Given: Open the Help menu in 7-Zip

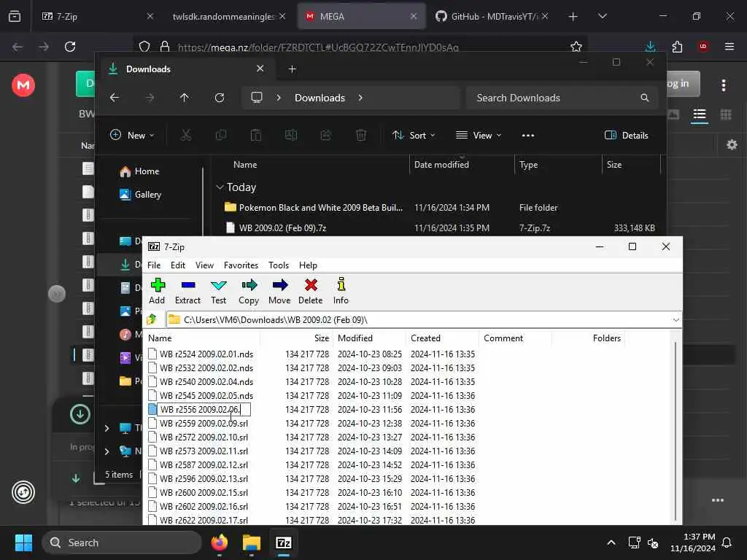Looking at the screenshot, I should coord(309,265).
